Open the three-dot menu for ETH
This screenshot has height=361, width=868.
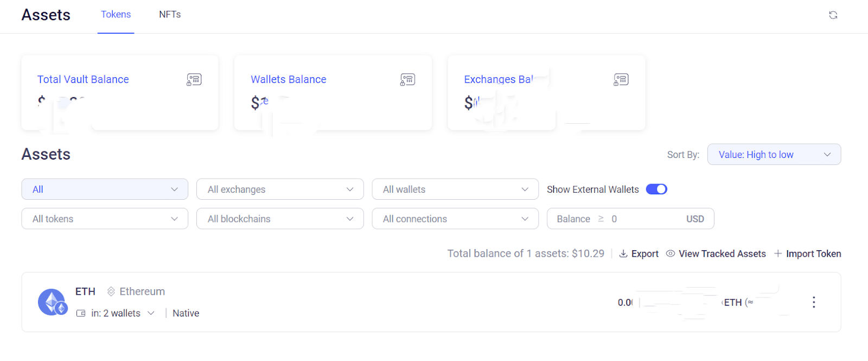click(x=813, y=302)
